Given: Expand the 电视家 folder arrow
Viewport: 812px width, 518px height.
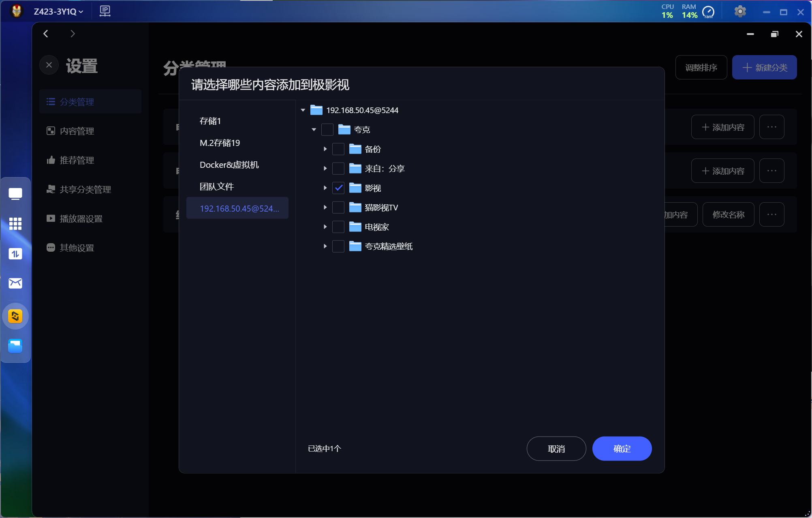Looking at the screenshot, I should click(325, 227).
